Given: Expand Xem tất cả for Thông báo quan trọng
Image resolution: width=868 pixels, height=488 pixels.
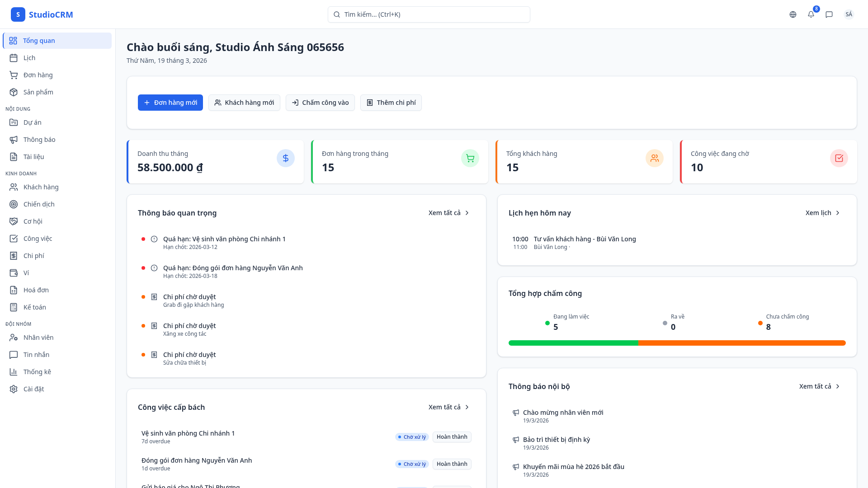Looking at the screenshot, I should (x=445, y=212).
